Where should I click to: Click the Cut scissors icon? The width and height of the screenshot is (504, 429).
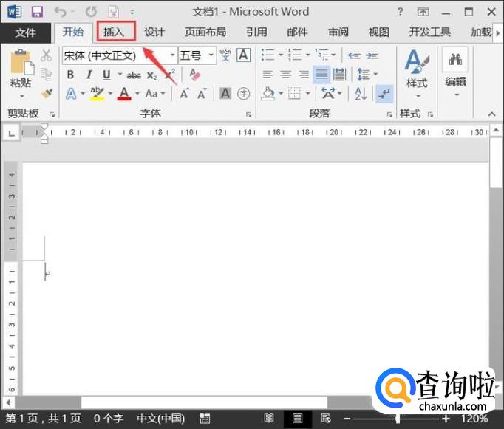click(47, 55)
